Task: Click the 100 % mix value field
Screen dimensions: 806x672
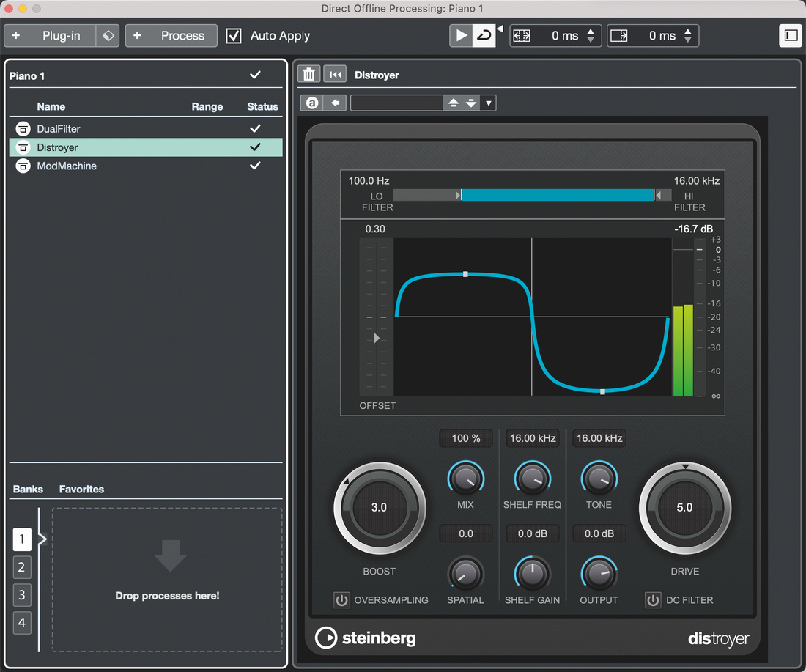Action: 466,438
